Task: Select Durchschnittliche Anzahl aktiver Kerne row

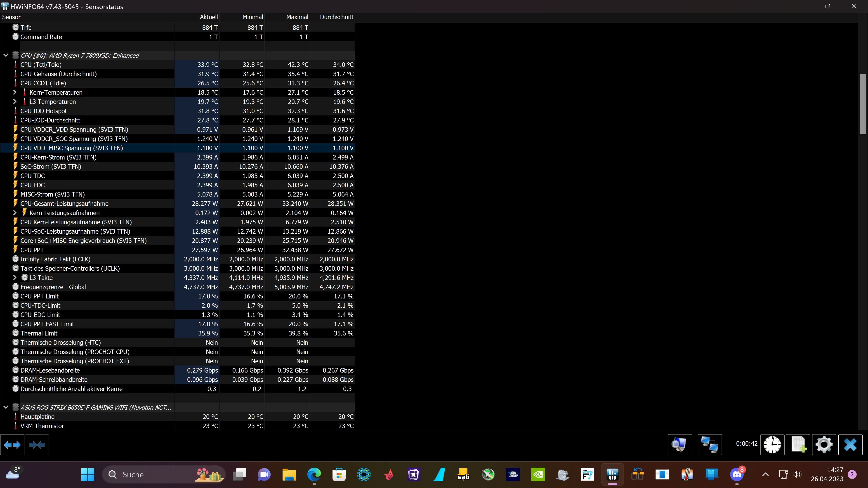Action: tap(177, 389)
